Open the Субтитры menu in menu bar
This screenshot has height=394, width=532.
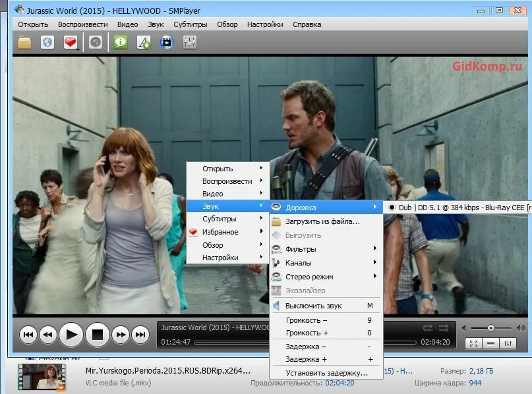click(x=191, y=24)
